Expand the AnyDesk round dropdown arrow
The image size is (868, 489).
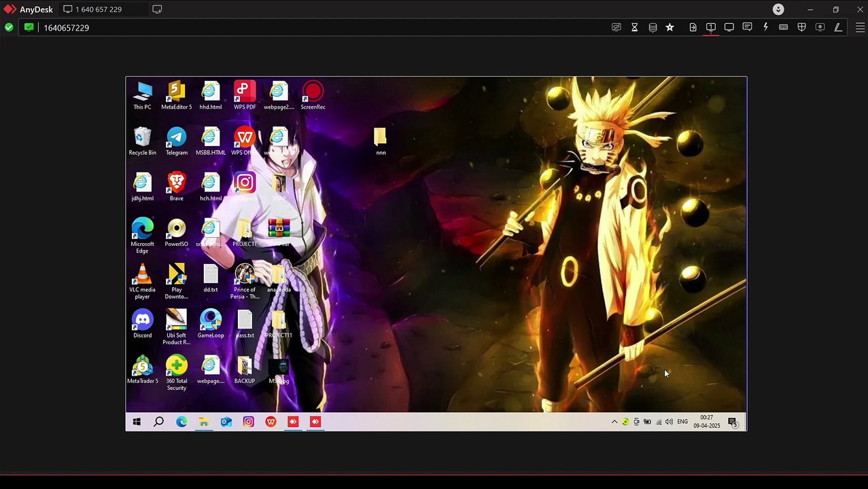778,9
